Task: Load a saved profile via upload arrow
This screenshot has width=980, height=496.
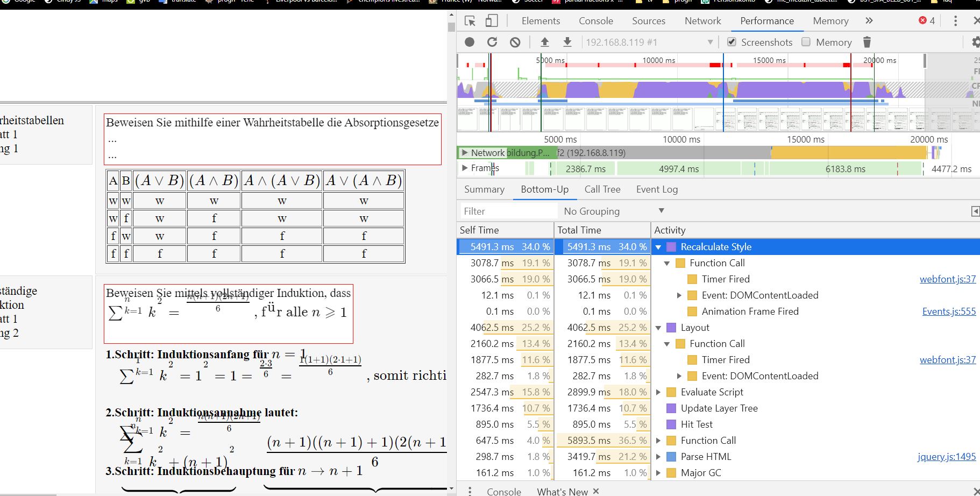Action: tap(545, 42)
